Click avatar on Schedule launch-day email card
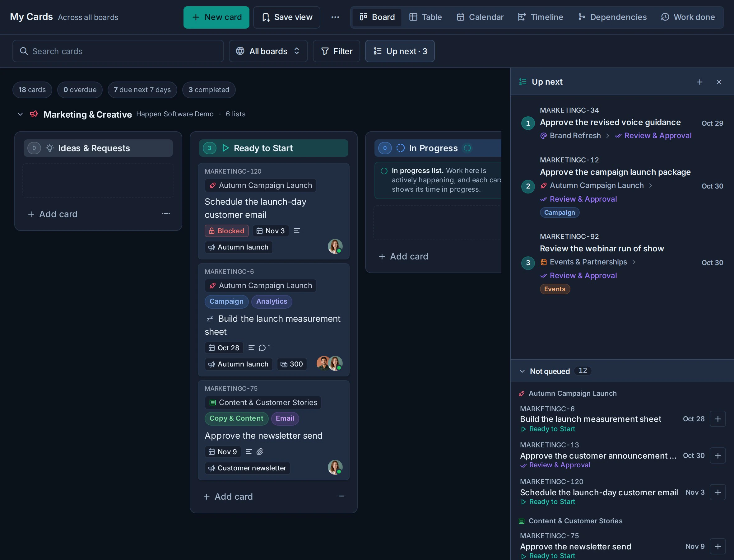The image size is (734, 560). pyautogui.click(x=335, y=246)
